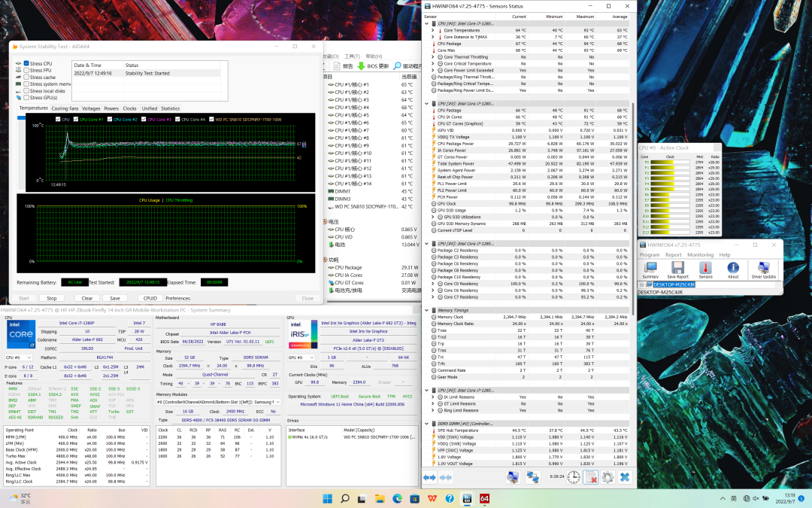Image resolution: width=812 pixels, height=508 pixels.
Task: Open the GPU #0 selector dropdown
Action: pyautogui.click(x=301, y=357)
